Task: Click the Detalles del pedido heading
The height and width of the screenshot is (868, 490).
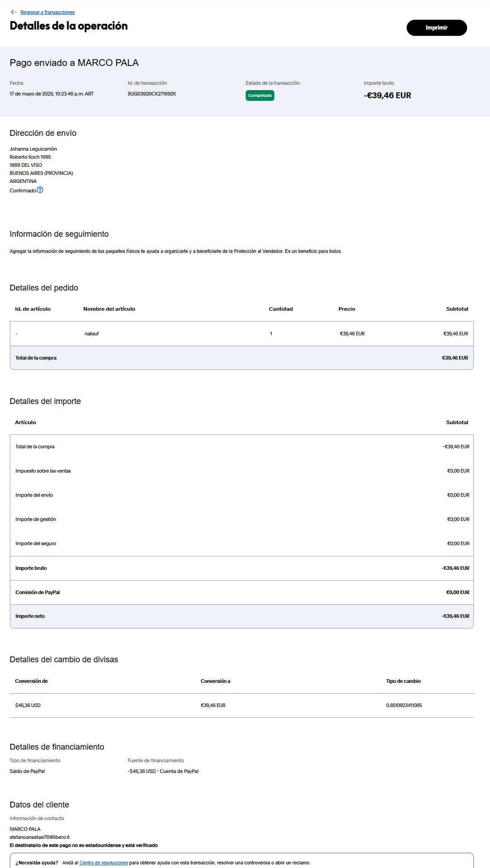Action: [x=44, y=288]
